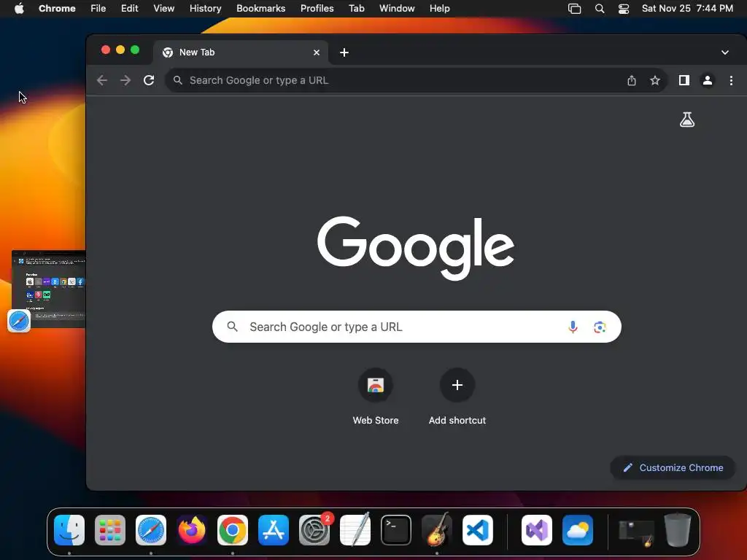Click the Google logo

tap(416, 248)
